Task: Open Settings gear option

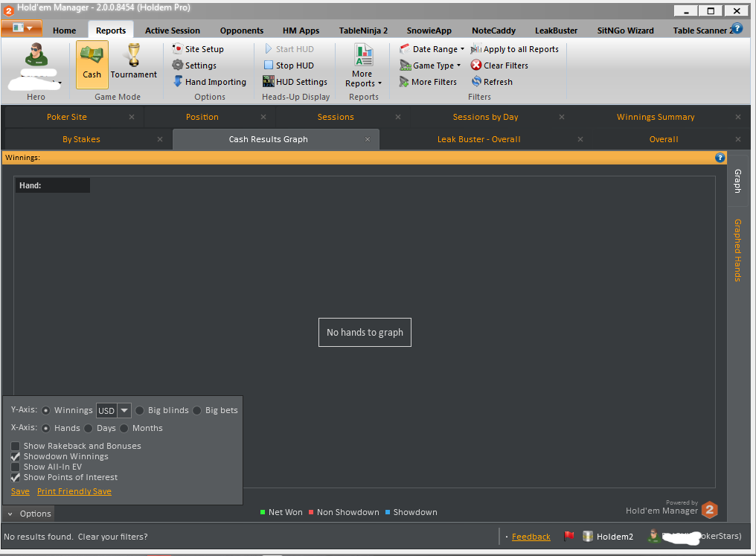Action: 194,65
